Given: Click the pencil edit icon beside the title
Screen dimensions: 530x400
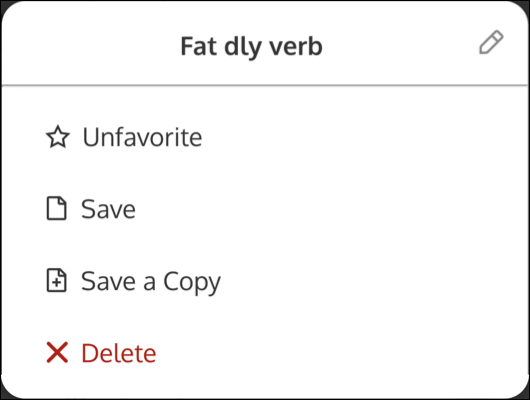Looking at the screenshot, I should 491,42.
